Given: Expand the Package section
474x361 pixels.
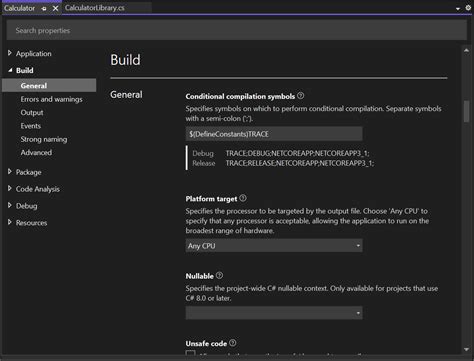Looking at the screenshot, I should pyautogui.click(x=10, y=172).
